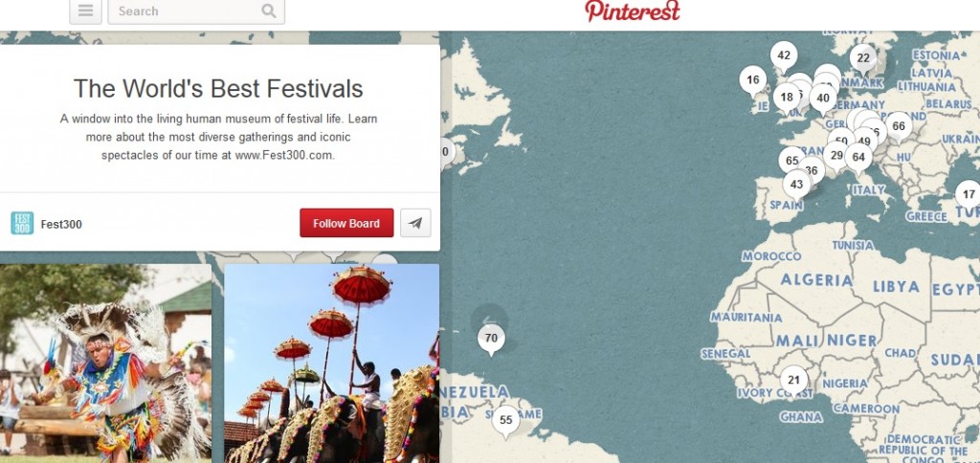Select map pin number 16 near Ireland

[753, 80]
